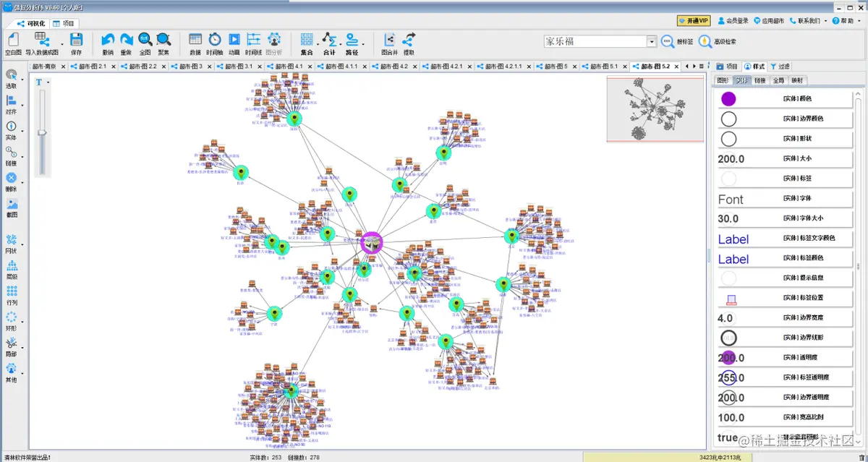
Task: Switch to the 过滤 filter panel tab
Action: coord(780,67)
